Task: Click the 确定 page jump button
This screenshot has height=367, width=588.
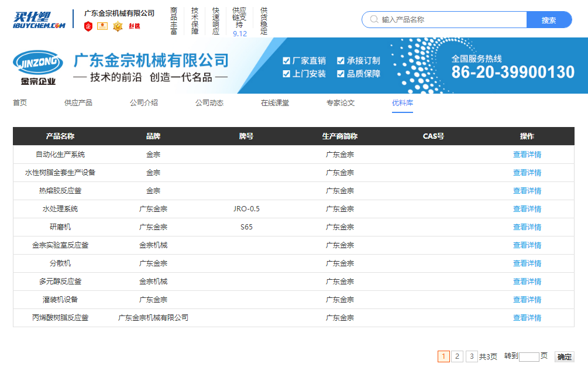Action: pos(564,356)
